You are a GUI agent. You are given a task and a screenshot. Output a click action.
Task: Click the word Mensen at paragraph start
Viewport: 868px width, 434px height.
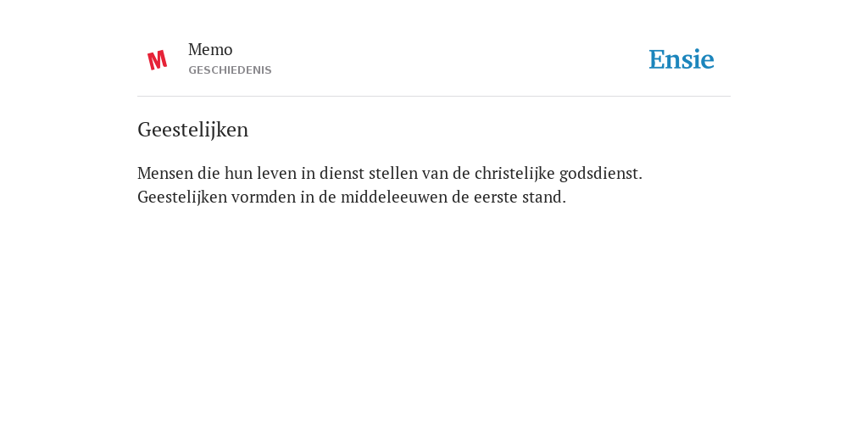coord(165,173)
